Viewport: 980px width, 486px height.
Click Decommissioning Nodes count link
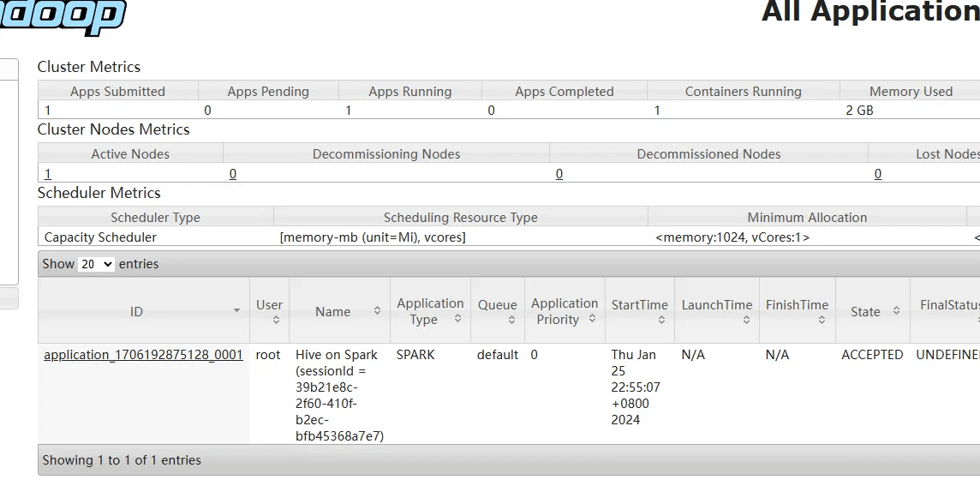tap(233, 174)
